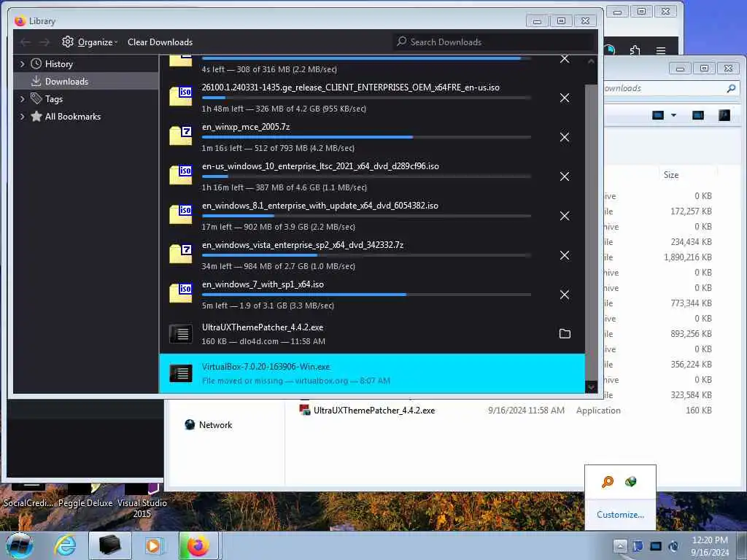Click the Explorer search magnifier icon
Viewport: 747px width, 560px height.
[x=731, y=88]
